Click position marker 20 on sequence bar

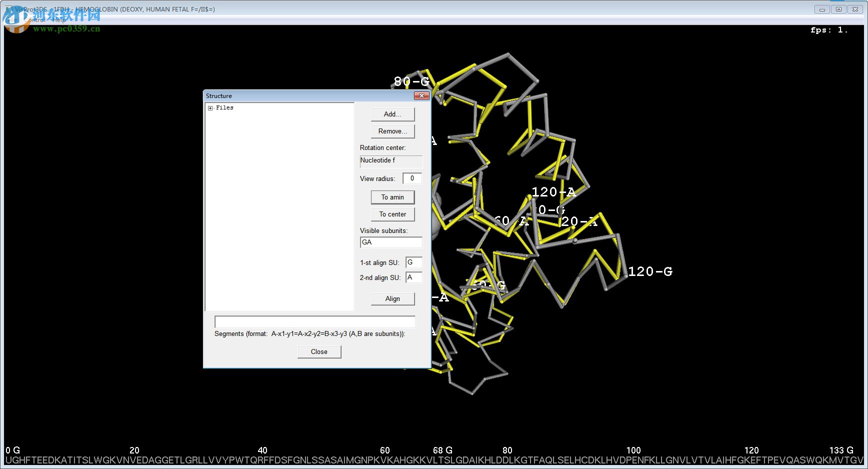pos(134,450)
